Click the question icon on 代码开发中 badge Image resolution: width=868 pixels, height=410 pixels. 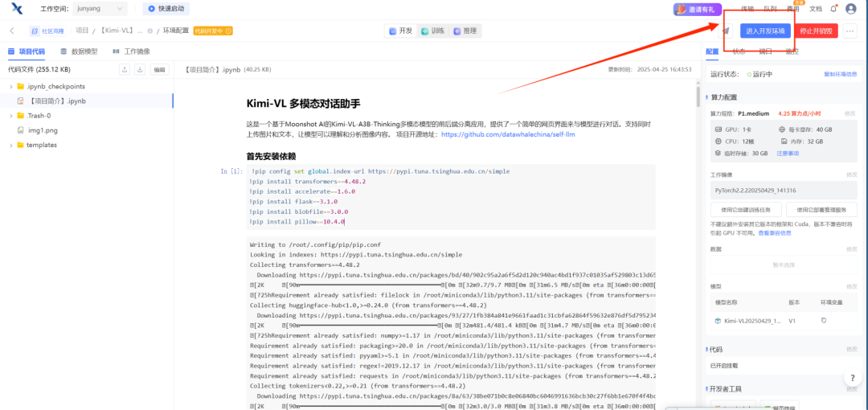click(x=228, y=31)
